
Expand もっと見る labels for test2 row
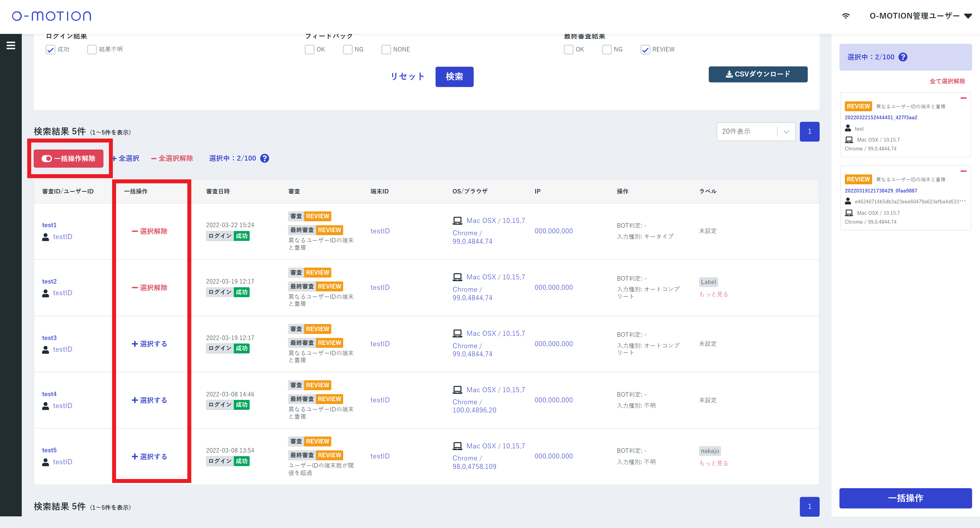point(713,294)
